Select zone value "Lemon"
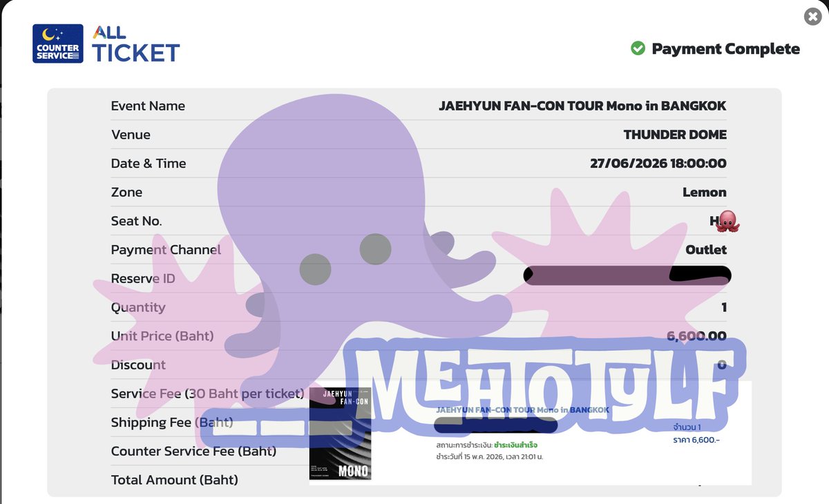The width and height of the screenshot is (829, 504). [x=705, y=192]
